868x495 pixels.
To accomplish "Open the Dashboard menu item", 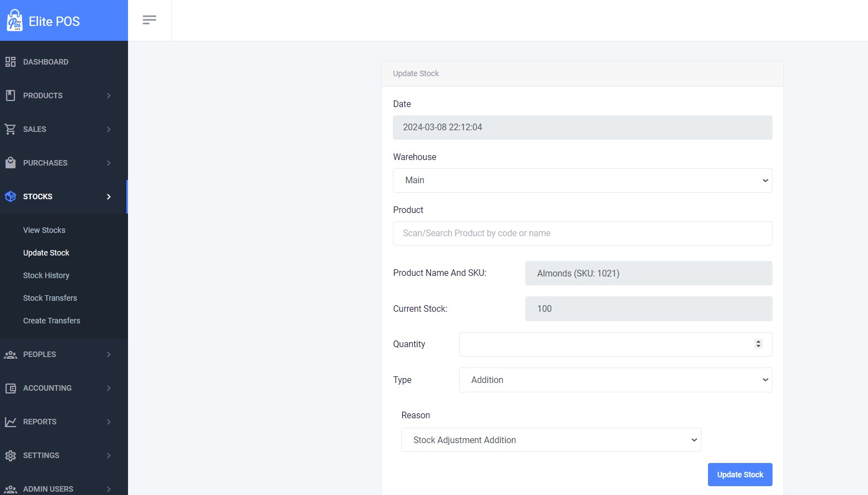I will 46,62.
